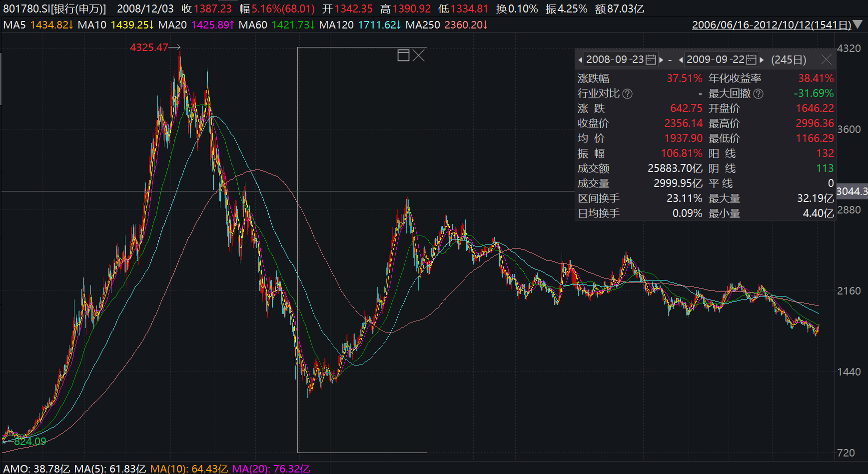Click the 区间换手 value 23.11%
This screenshot has width=868, height=474.
(685, 198)
